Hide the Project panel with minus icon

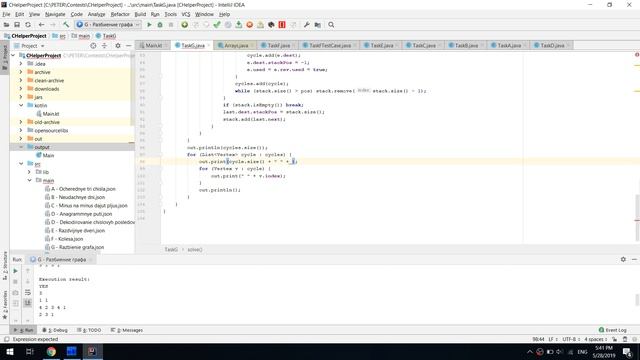(x=129, y=46)
